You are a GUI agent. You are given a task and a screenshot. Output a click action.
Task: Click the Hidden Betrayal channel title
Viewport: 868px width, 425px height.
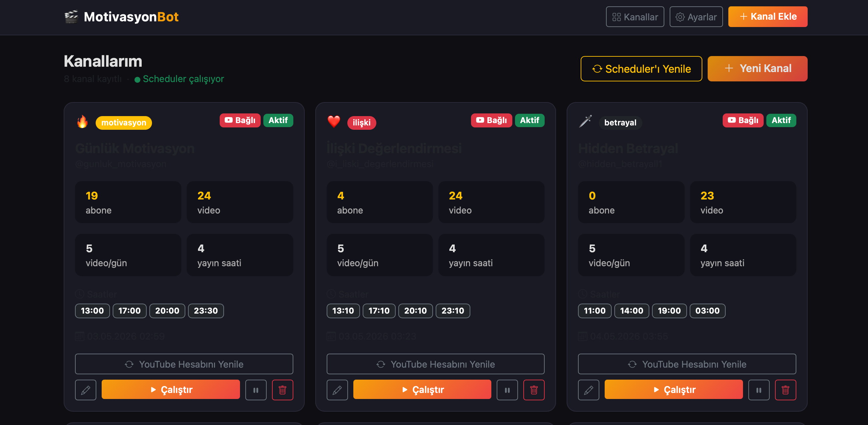point(628,148)
